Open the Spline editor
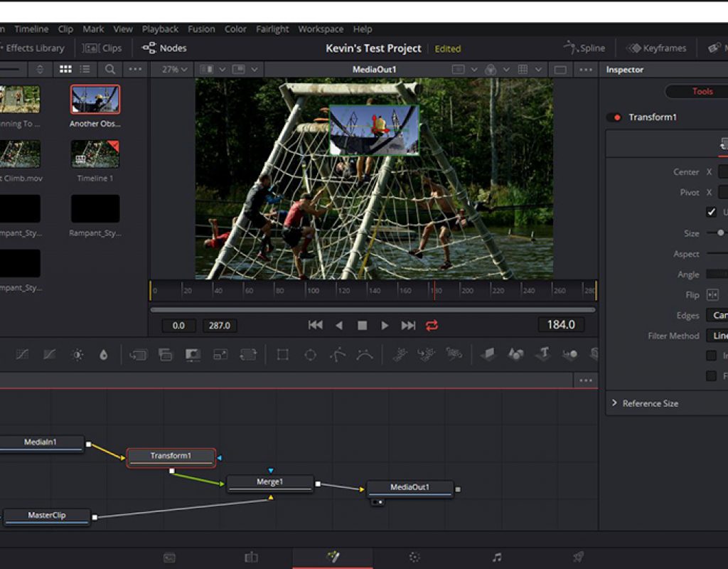 584,48
